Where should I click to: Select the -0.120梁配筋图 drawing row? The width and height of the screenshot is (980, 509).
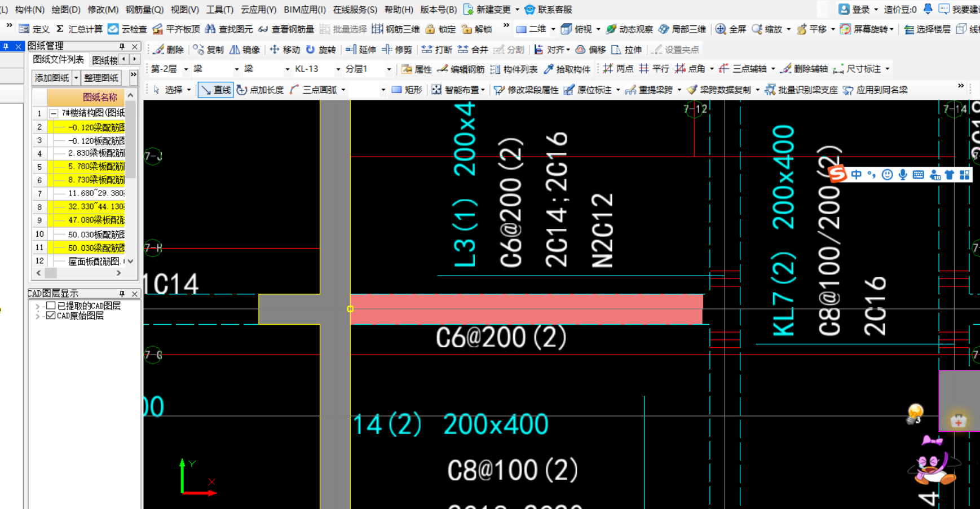tap(86, 127)
